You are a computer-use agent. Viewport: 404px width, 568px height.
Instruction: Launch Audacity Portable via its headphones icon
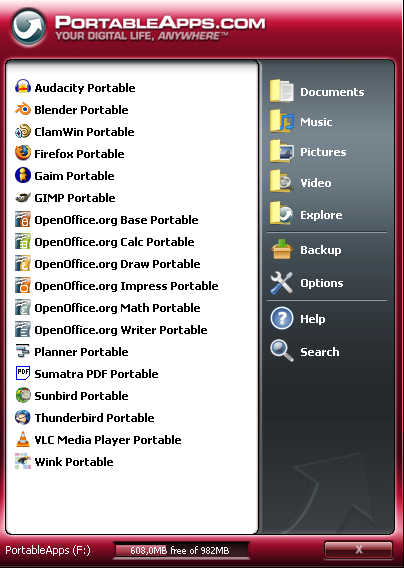coord(22,87)
